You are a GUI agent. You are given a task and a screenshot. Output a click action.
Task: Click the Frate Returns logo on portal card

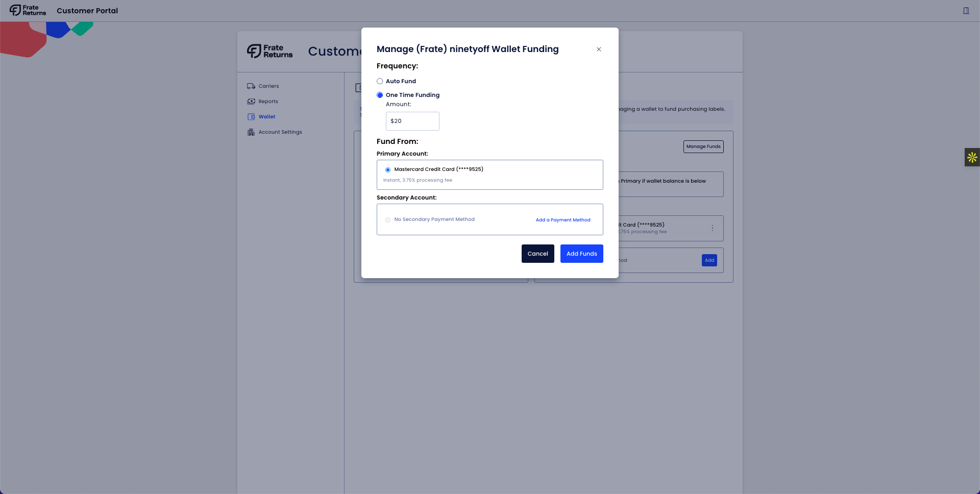(270, 51)
